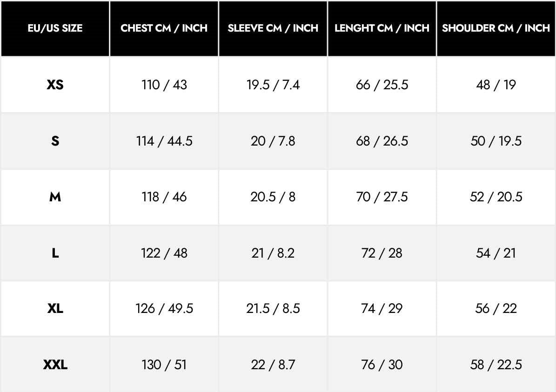Click the CHEST CM / INCH header
The image size is (556, 392).
(164, 28)
